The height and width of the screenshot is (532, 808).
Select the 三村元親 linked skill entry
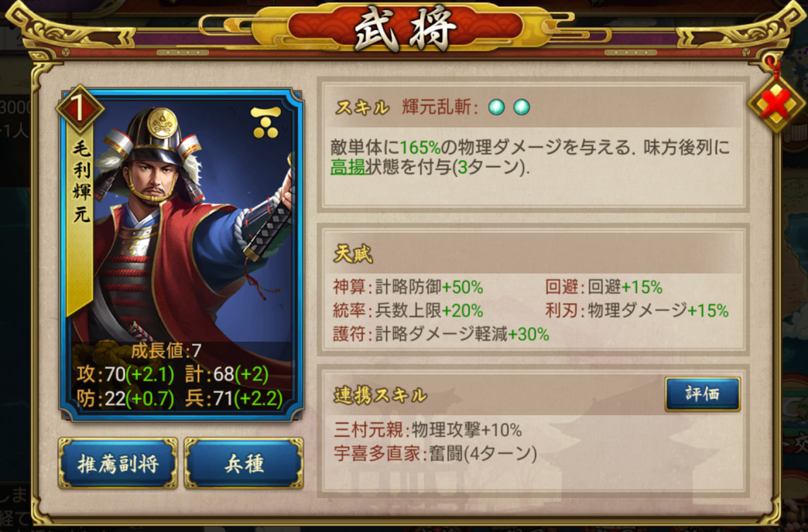[428, 429]
